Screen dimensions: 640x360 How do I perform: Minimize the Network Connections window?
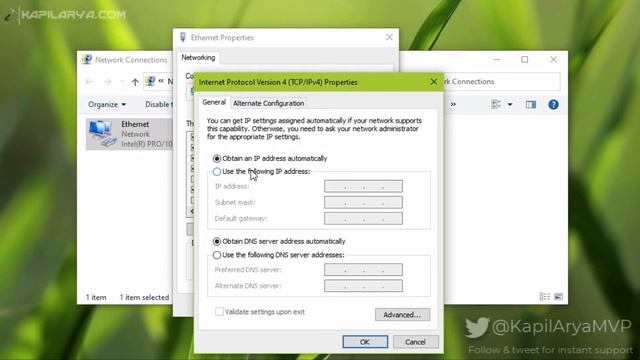(496, 60)
